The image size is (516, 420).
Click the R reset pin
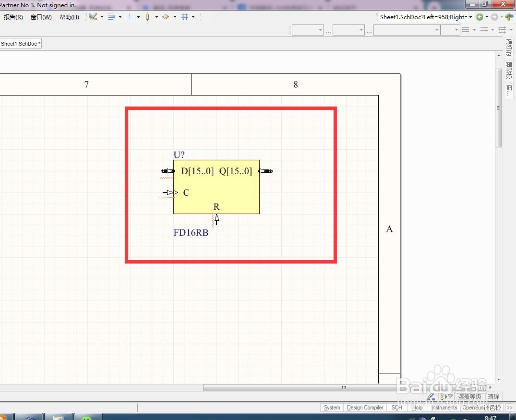coord(216,219)
